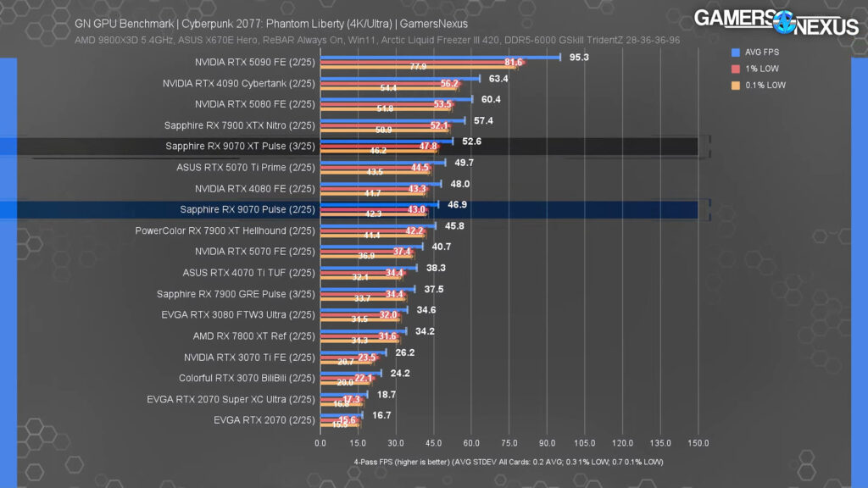
Task: Click the test bench subtitle line
Action: 377,41
